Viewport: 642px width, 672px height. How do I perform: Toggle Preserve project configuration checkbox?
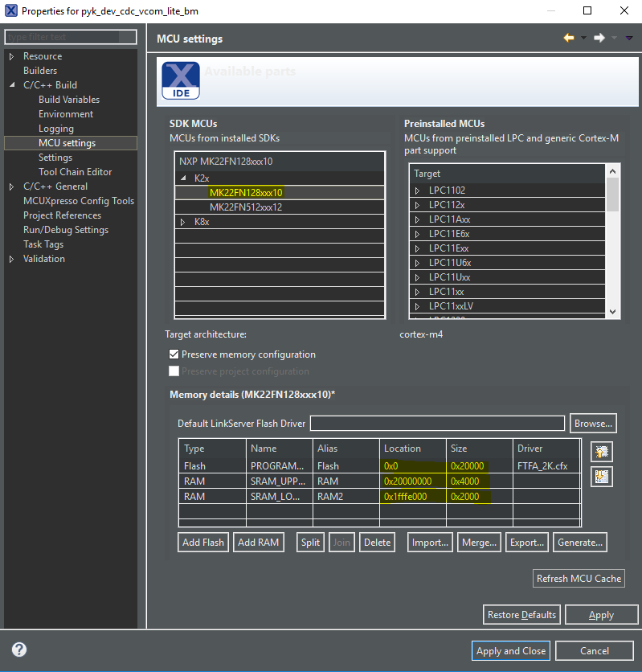(174, 371)
